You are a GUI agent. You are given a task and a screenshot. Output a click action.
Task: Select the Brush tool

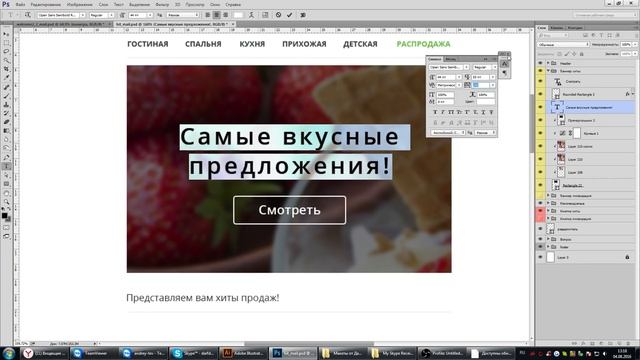6,96
